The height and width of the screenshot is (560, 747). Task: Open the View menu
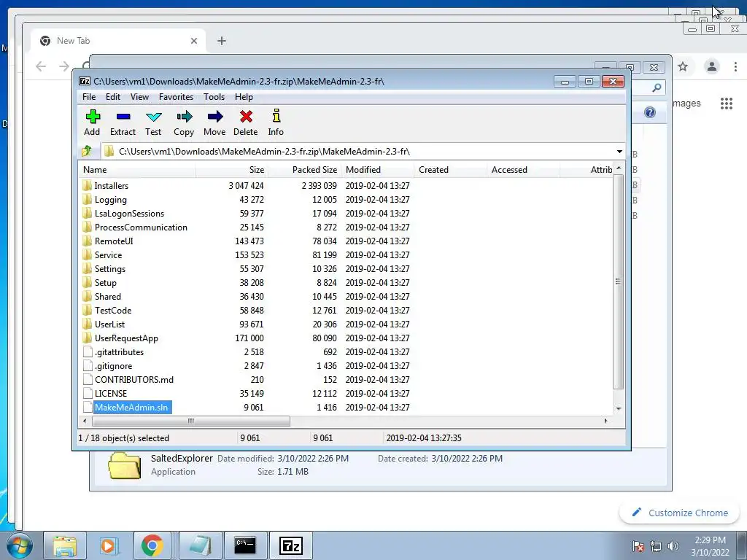(x=139, y=97)
